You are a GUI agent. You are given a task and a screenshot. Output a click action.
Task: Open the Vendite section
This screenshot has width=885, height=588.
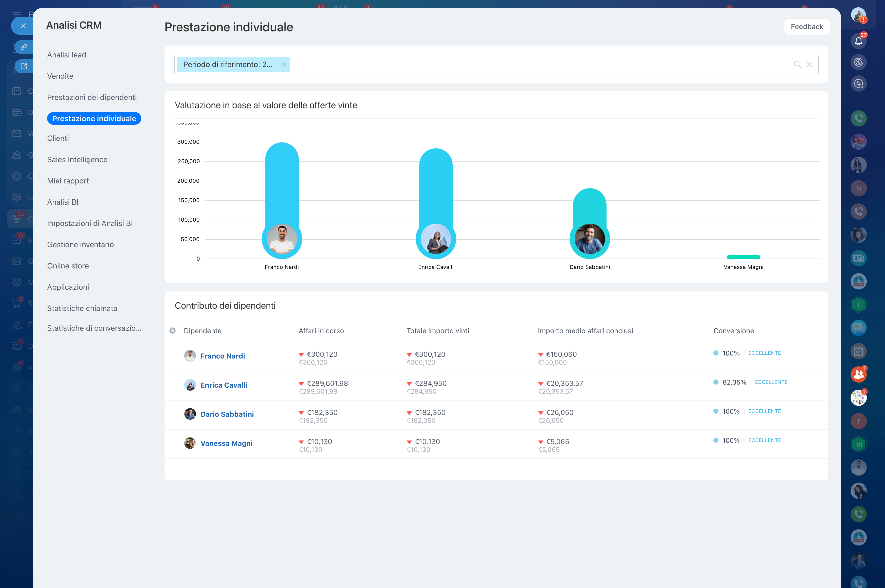pyautogui.click(x=60, y=76)
